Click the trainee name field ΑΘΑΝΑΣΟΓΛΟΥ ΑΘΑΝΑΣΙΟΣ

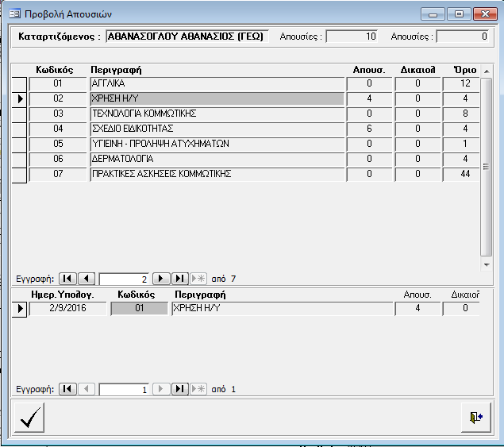[x=187, y=37]
